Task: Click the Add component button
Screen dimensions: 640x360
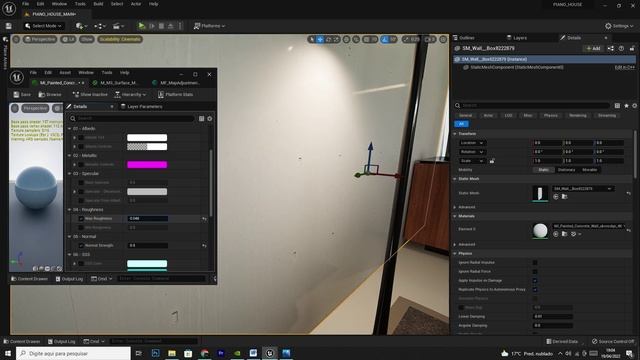Action: 593,48
